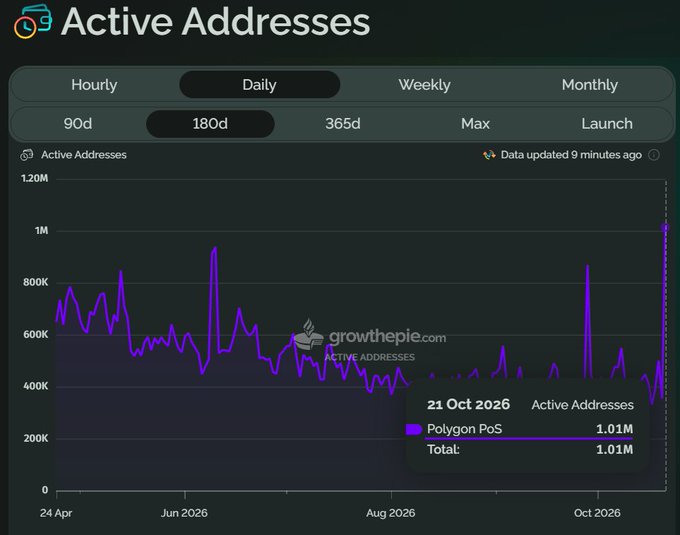Screen dimensions: 680x535
Task: Switch to the Monthly interval tab
Action: 590,85
